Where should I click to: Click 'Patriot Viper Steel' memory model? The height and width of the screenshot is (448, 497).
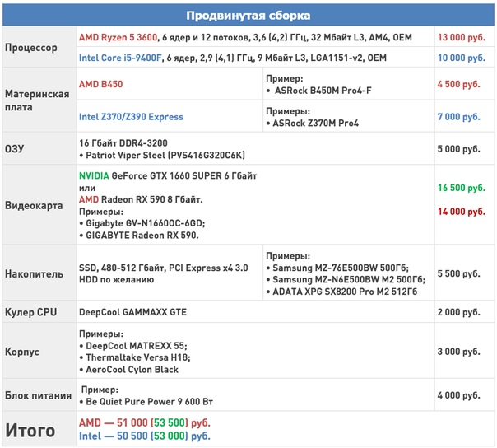pyautogui.click(x=126, y=155)
